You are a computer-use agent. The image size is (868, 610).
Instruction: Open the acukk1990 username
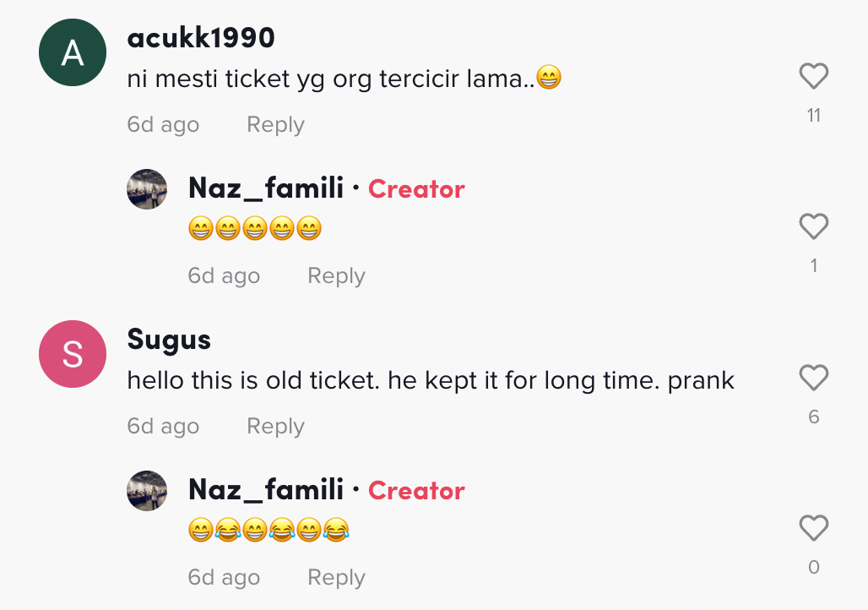201,38
